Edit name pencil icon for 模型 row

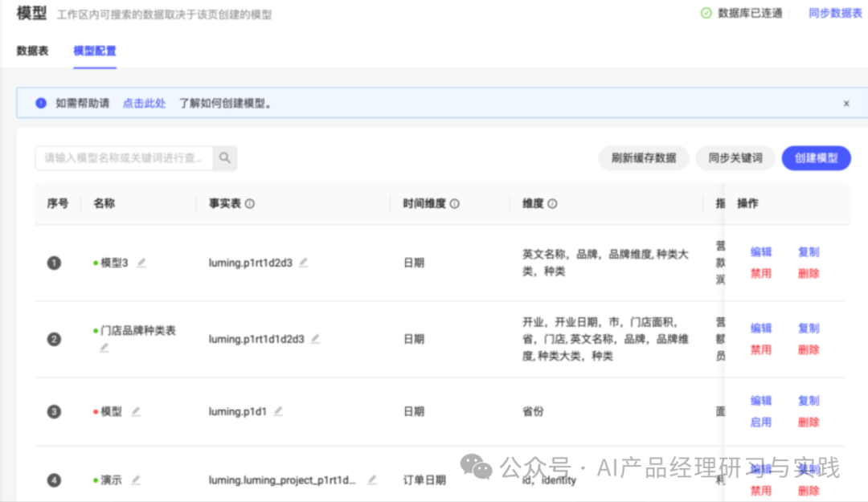[136, 411]
